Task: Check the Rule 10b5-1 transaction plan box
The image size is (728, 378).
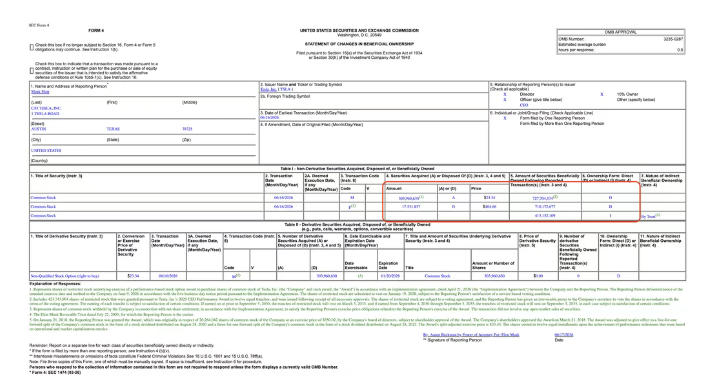Action: click(32, 71)
